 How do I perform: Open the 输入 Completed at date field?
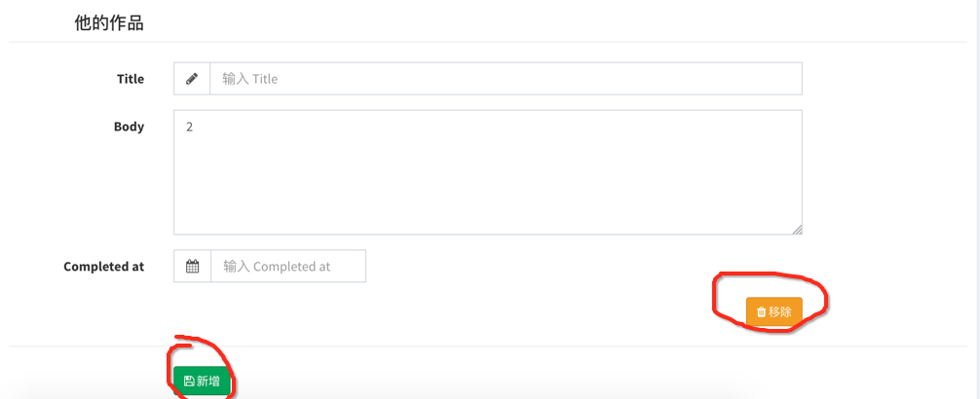288,266
